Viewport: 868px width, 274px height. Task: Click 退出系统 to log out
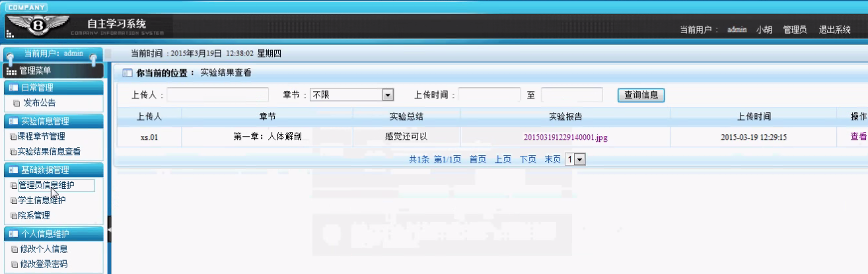(834, 30)
